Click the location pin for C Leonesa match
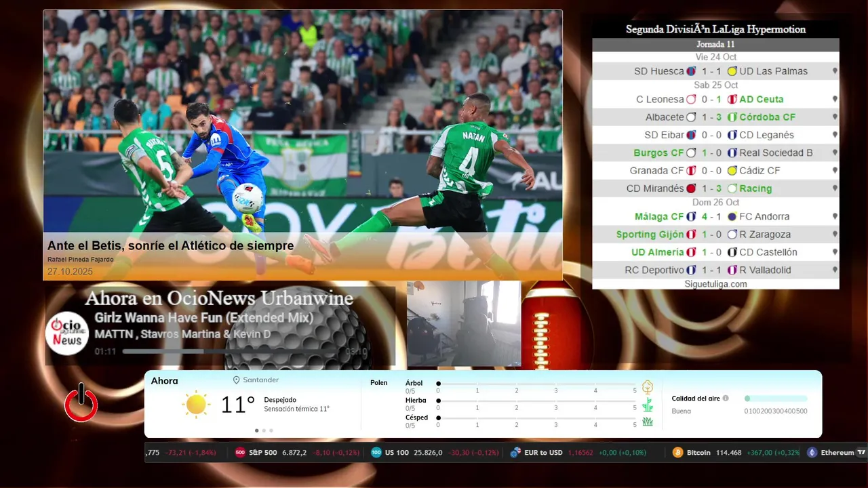Screen dimensions: 868x488 835,99
